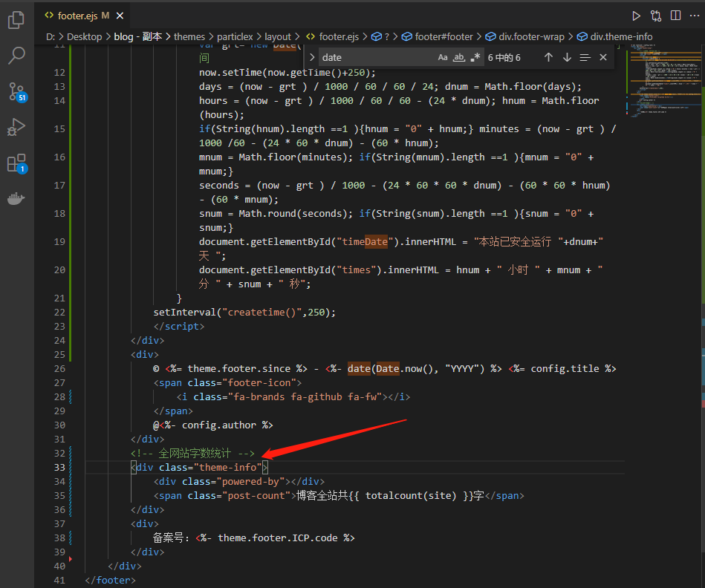The width and height of the screenshot is (705, 588).
Task: Open 'particlex' breadcrumb segment
Action: [x=235, y=37]
